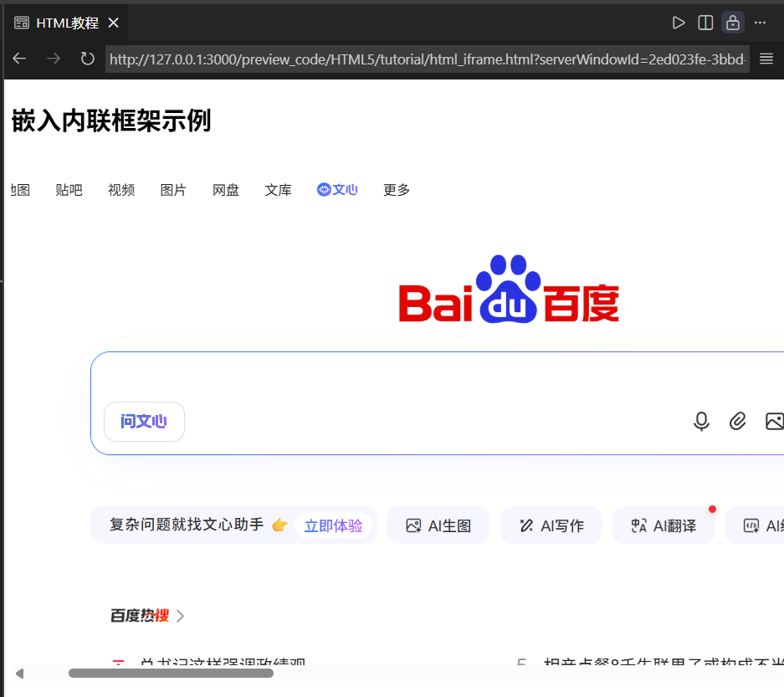Viewport: 784px width, 697px height.
Task: Open the 贴吧 navigation link
Action: (69, 190)
